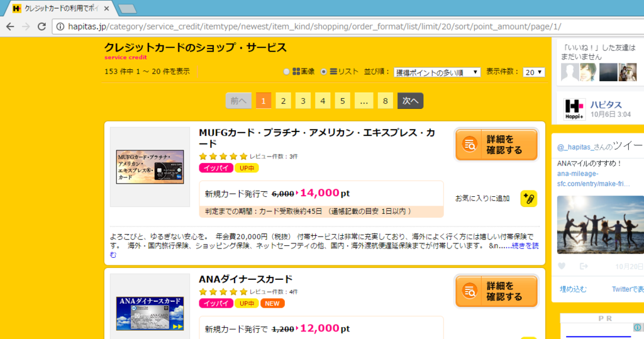Click the 153 件中 1～20 件を表示 text
The width and height of the screenshot is (644, 339).
147,72
